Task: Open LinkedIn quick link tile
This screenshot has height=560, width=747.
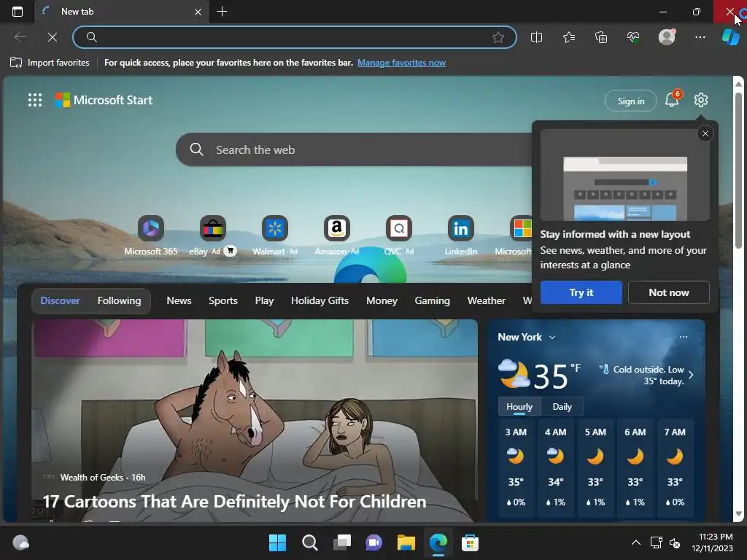Action: coord(461,236)
